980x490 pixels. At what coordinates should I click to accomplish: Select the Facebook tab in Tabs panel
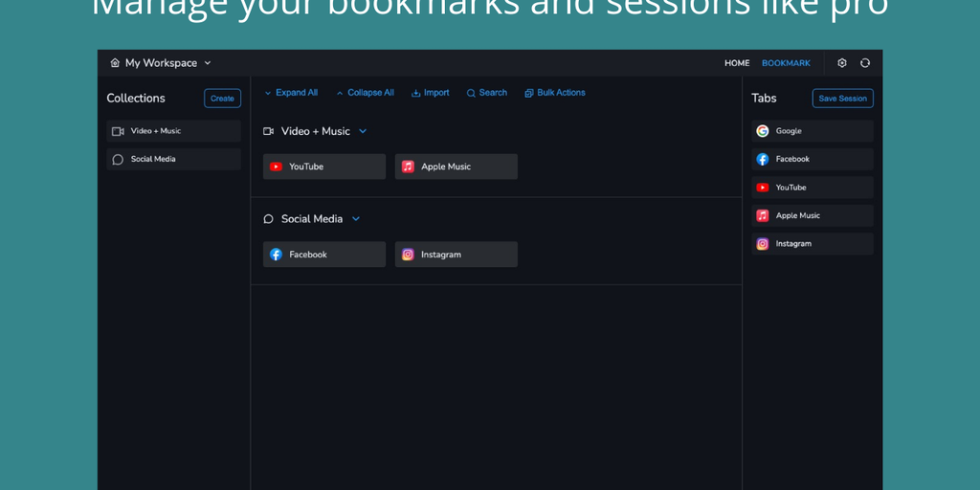[x=813, y=160]
